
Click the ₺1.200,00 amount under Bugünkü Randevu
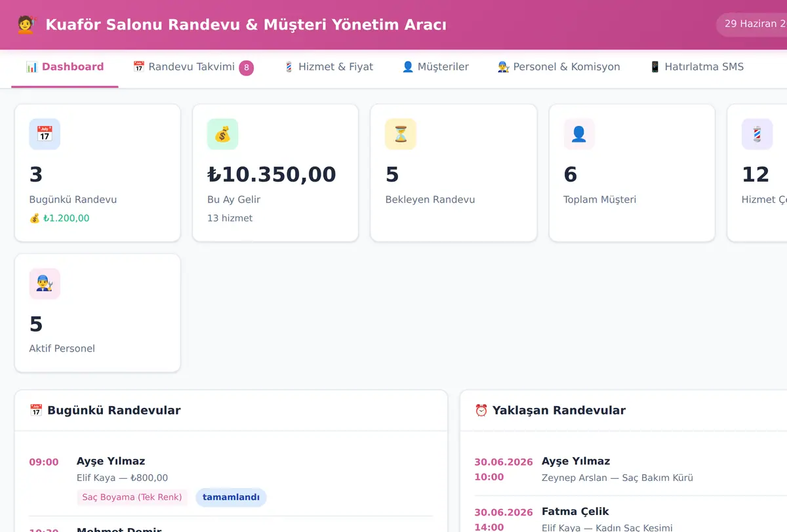66,218
